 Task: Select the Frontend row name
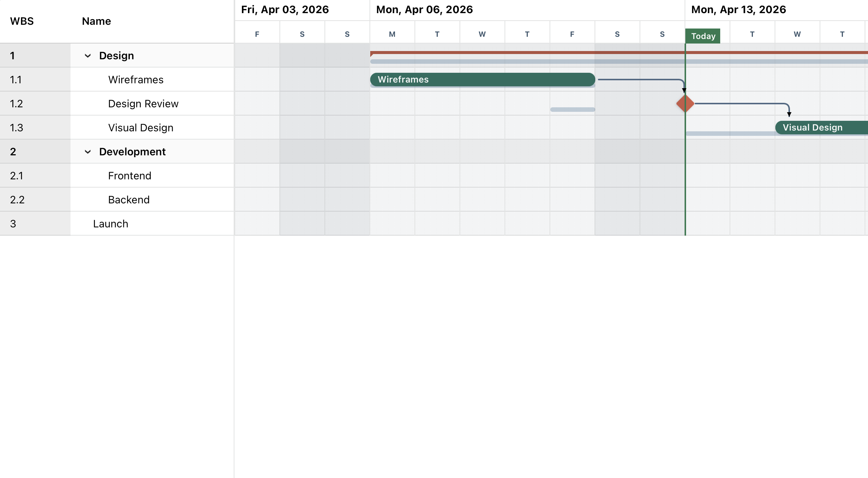tap(129, 176)
